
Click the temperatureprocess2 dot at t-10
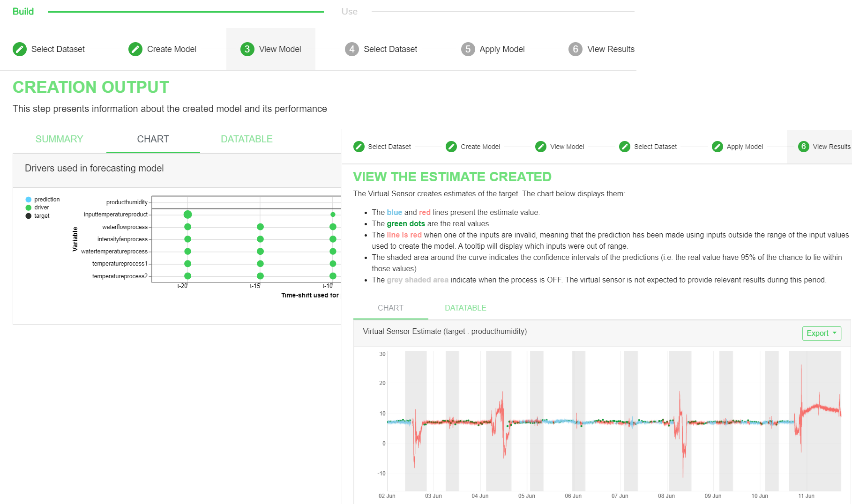pyautogui.click(x=333, y=276)
